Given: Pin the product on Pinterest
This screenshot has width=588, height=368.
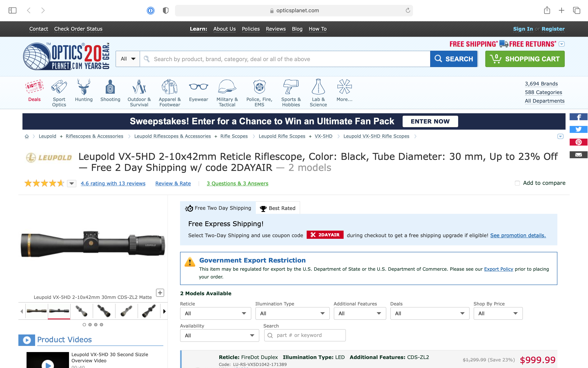Looking at the screenshot, I should [x=579, y=142].
